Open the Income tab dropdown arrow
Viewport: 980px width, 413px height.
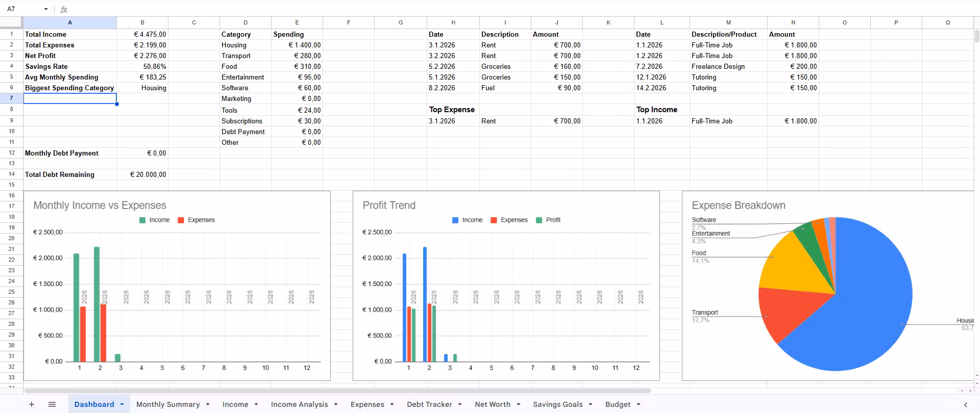point(256,404)
